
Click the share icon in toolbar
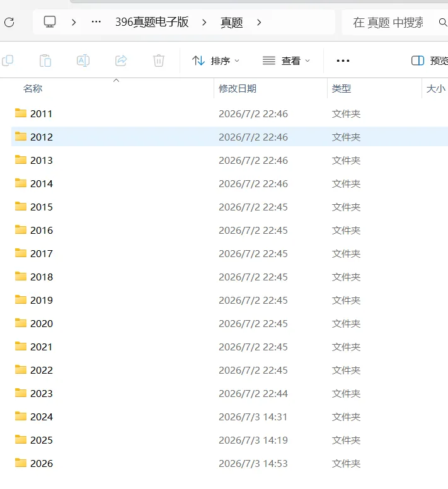click(121, 60)
